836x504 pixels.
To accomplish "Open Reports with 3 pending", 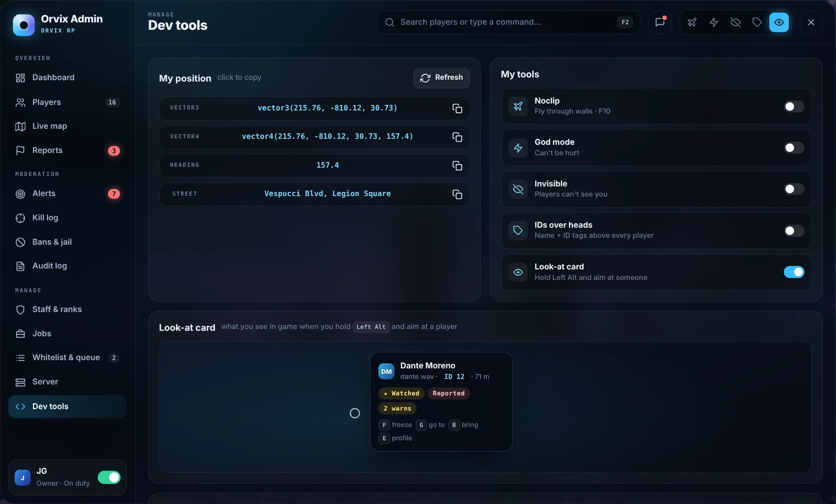I will [x=67, y=151].
